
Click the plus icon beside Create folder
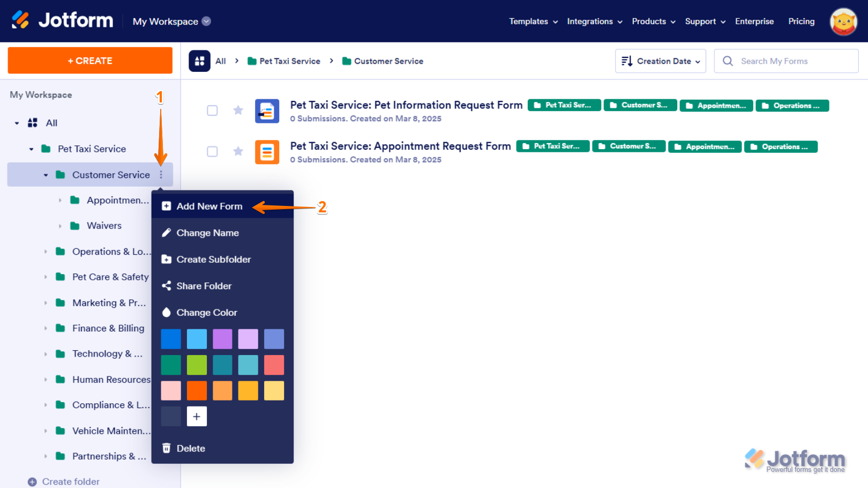pos(32,482)
